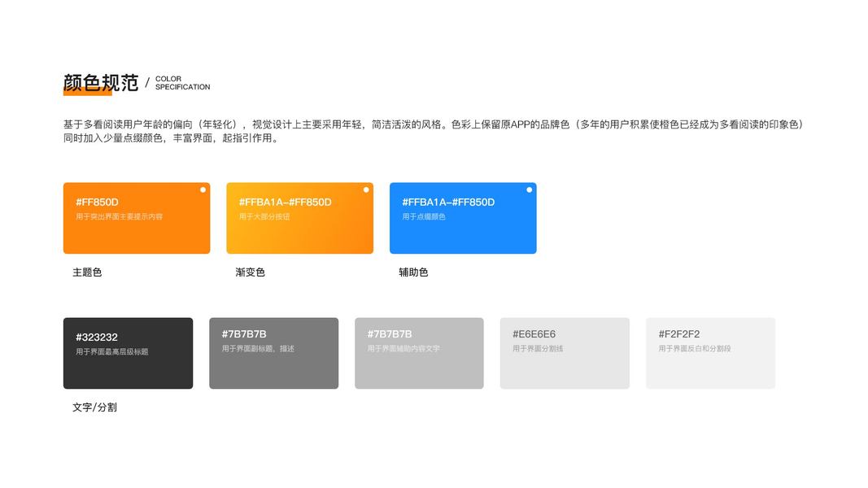868x488 pixels.
Task: Click the #F2F2F2 hex code text
Action: click(x=679, y=334)
